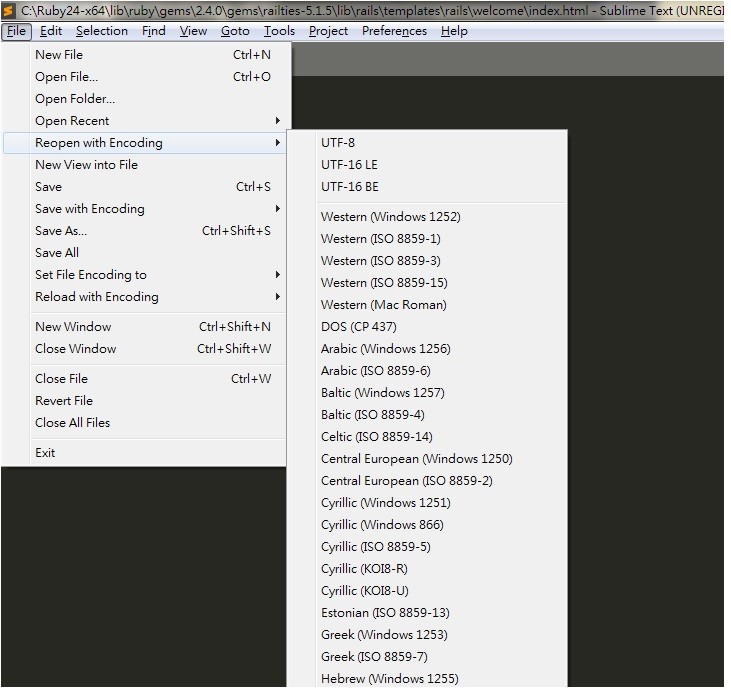Choose Close Window entry
The image size is (731, 690).
point(145,348)
